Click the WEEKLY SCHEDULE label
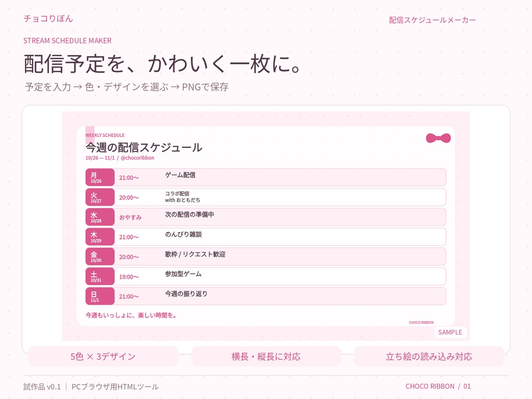 (x=105, y=135)
